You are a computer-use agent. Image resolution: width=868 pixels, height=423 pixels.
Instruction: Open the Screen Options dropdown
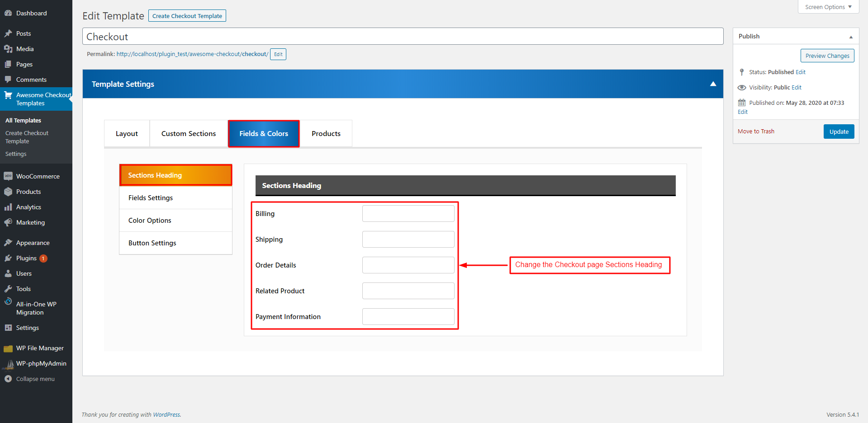tap(828, 7)
